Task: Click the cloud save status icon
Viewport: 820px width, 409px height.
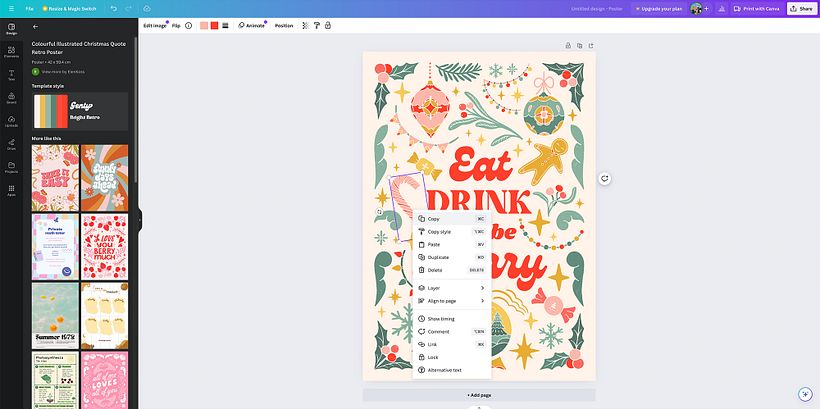Action: (146, 9)
